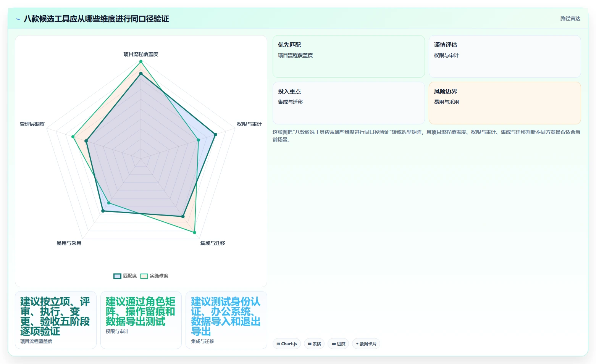Click 匹配度 data point on 易用与采用 axis
The image size is (596, 364).
(x=103, y=211)
